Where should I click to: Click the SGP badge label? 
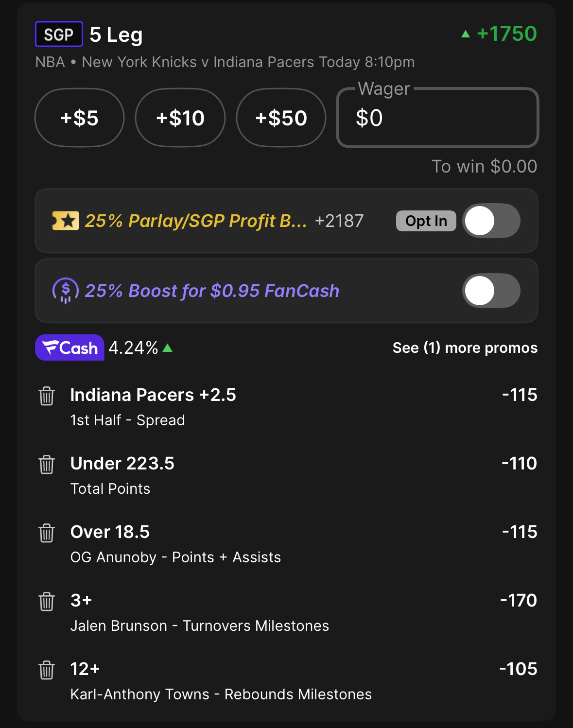click(x=59, y=35)
